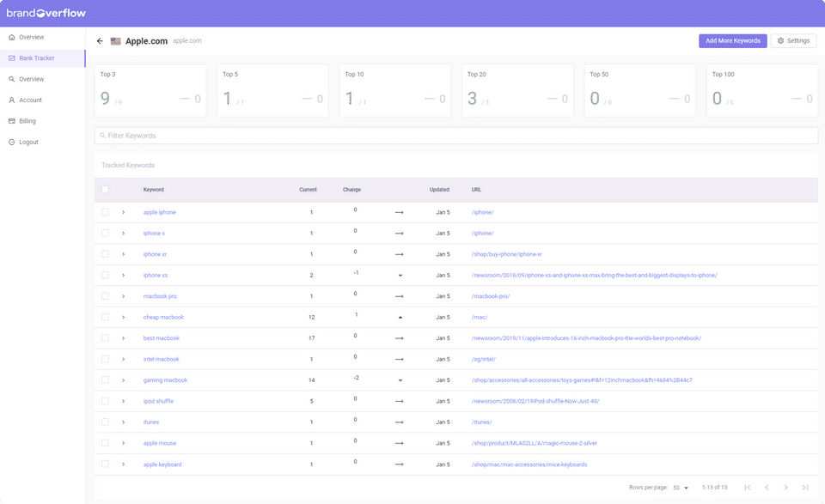This screenshot has height=504, width=825.
Task: Open Billing in the sidebar
Action: 27,121
